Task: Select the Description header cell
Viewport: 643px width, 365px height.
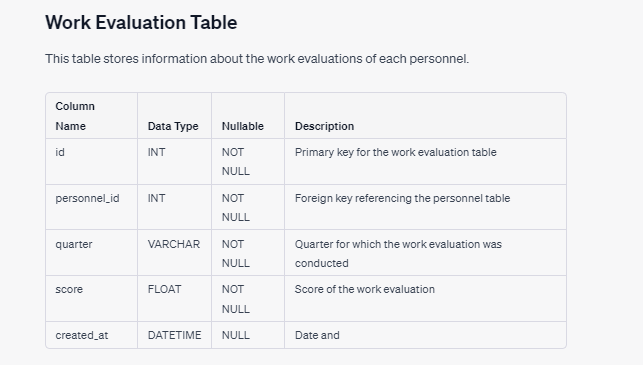Action: point(425,116)
